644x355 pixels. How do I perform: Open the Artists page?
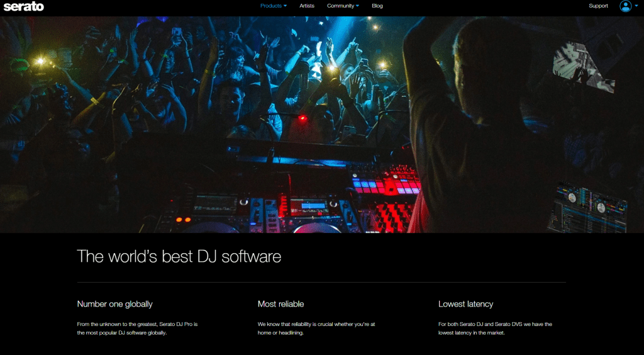(307, 6)
